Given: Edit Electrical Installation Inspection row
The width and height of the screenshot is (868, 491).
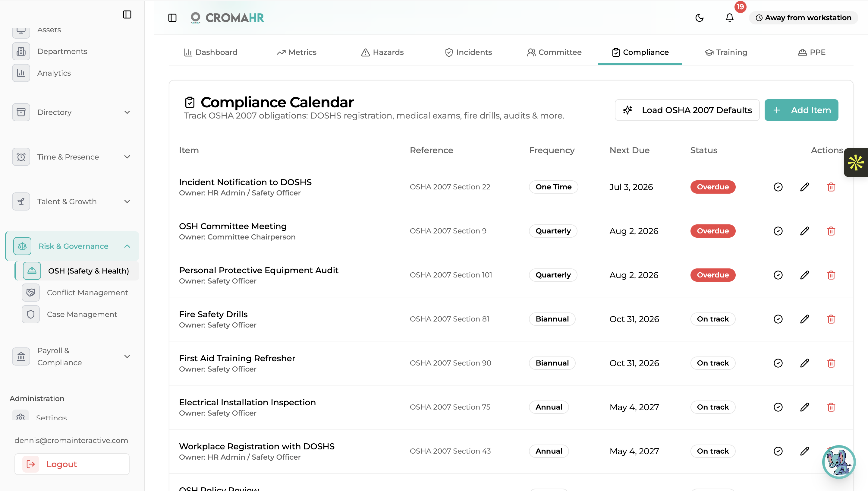Looking at the screenshot, I should point(805,407).
